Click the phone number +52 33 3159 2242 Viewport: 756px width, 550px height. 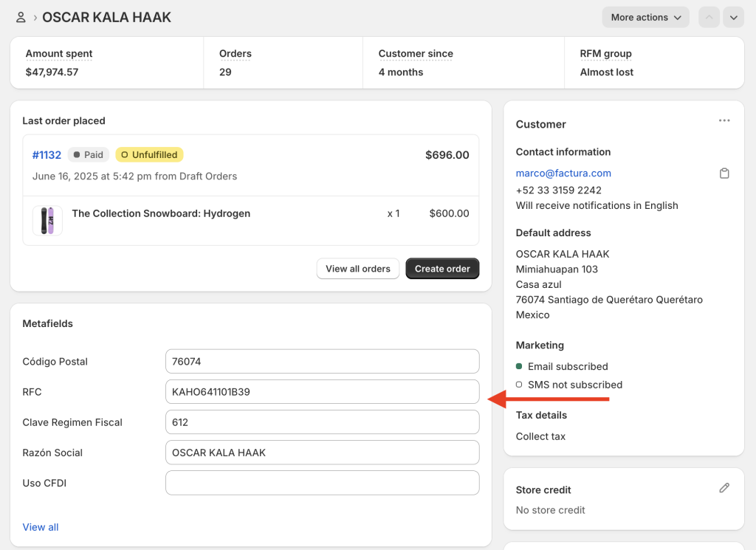558,190
